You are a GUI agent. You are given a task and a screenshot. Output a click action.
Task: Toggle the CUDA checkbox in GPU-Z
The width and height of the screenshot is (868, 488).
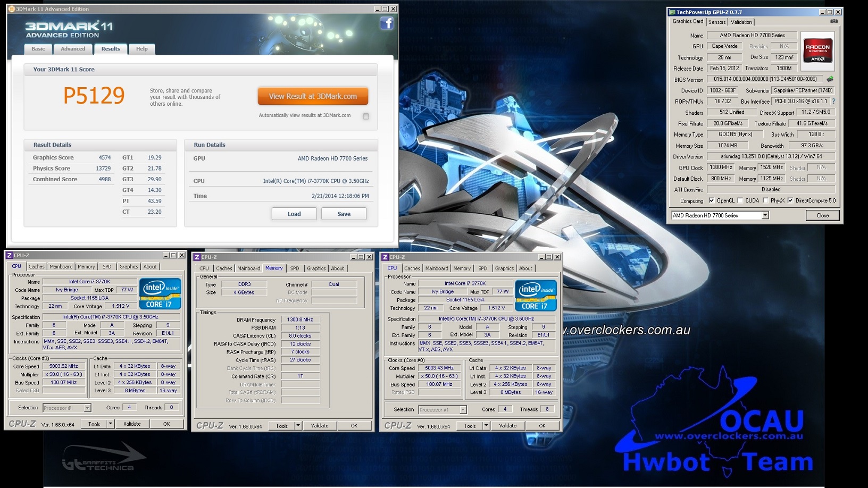[740, 200]
